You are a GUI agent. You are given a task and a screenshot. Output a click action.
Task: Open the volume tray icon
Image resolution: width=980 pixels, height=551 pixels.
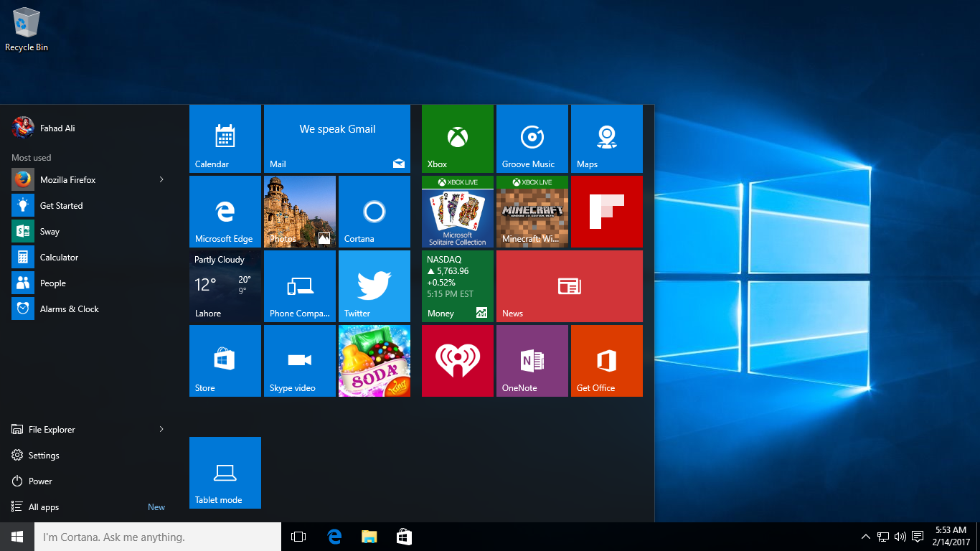tap(900, 537)
